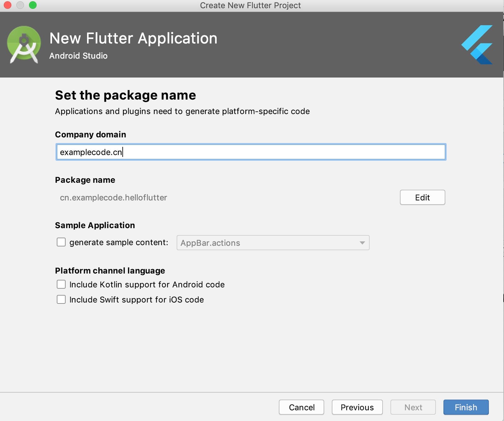Click the dropdown arrow of the sample combo box
This screenshot has height=421, width=504.
coord(362,243)
